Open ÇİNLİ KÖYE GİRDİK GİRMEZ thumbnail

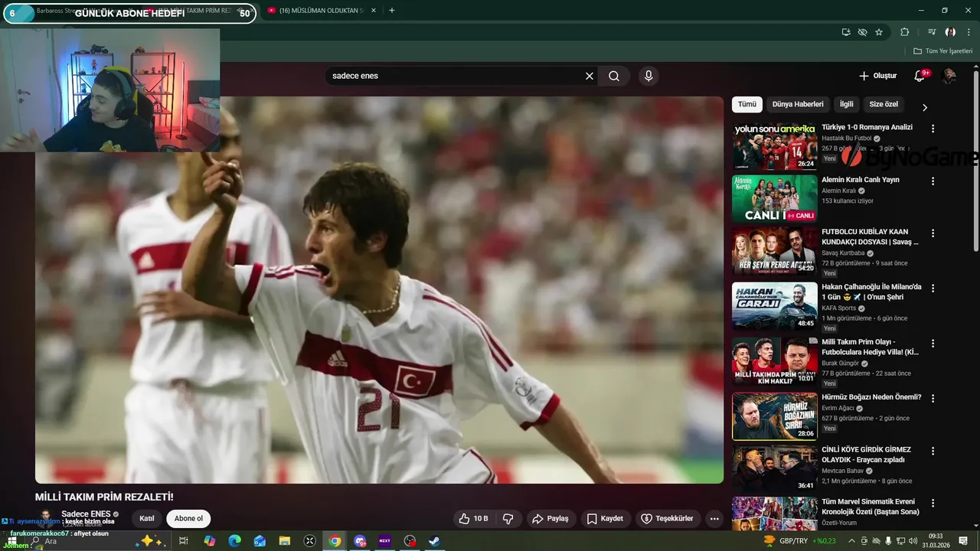[x=774, y=468]
